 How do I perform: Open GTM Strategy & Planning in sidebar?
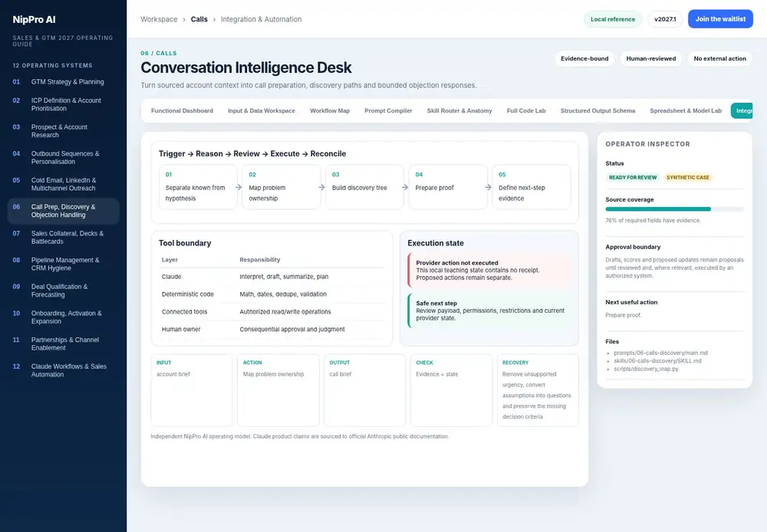[x=63, y=82]
